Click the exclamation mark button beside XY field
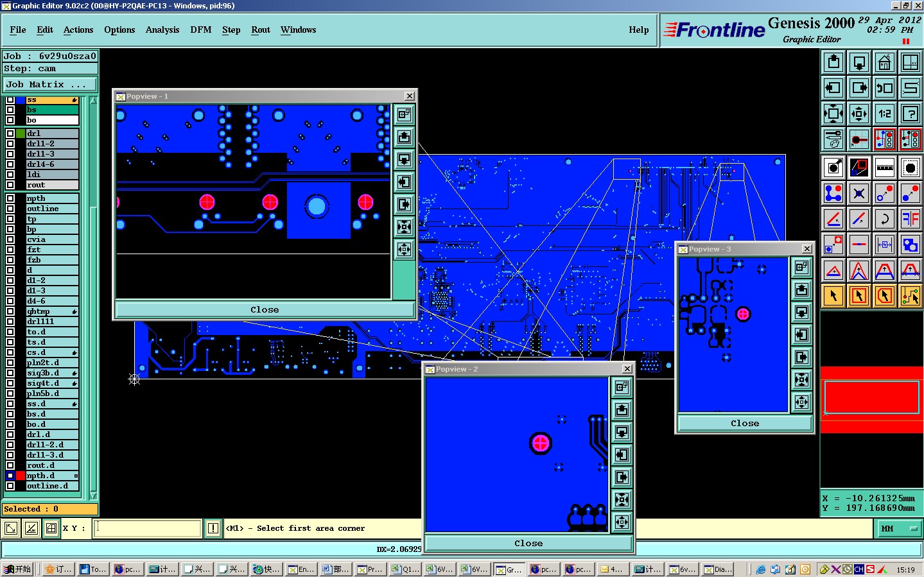 (213, 528)
